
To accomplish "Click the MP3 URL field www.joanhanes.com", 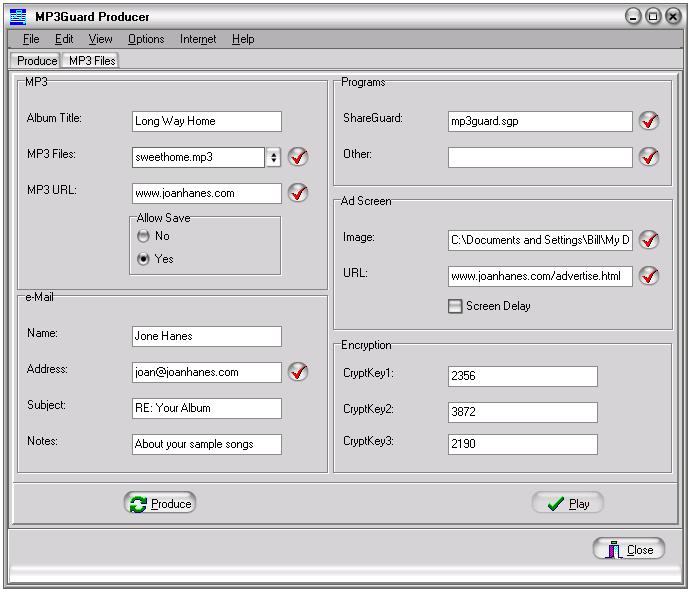I will coord(207,193).
